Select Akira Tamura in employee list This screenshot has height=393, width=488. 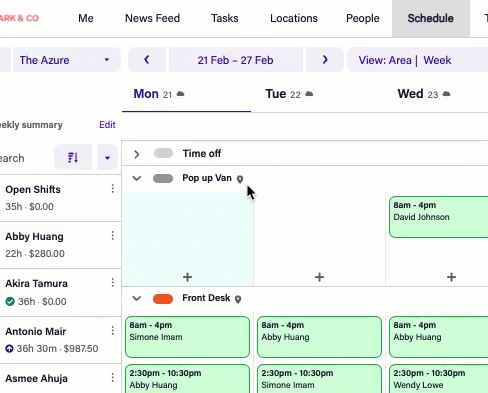point(60,292)
